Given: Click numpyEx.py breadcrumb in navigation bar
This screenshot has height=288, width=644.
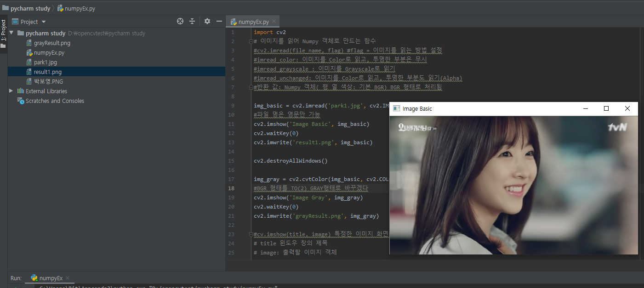Looking at the screenshot, I should coord(76,8).
